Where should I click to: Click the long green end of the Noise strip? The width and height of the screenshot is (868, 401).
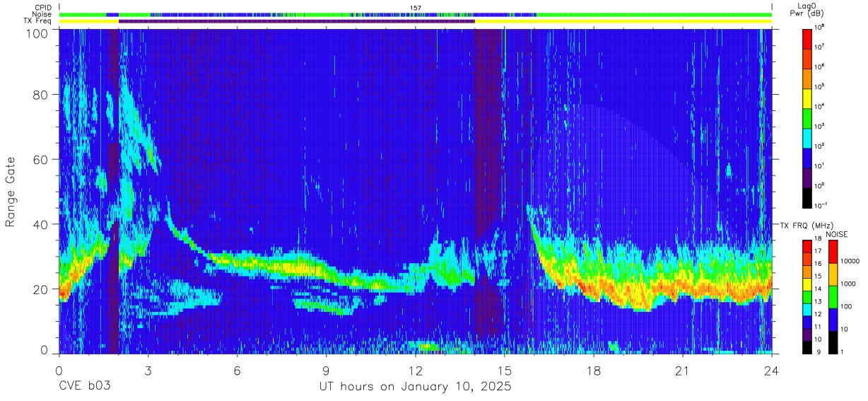coord(654,14)
